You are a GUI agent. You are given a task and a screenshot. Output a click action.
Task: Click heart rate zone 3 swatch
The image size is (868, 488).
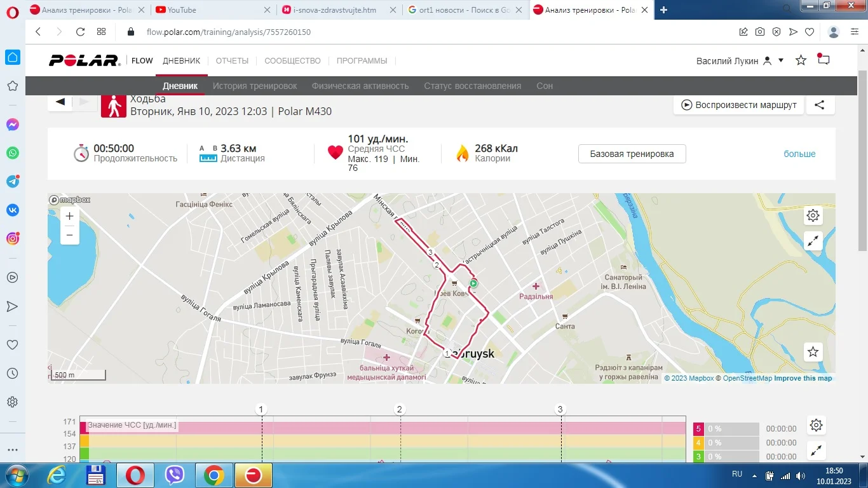tap(698, 457)
